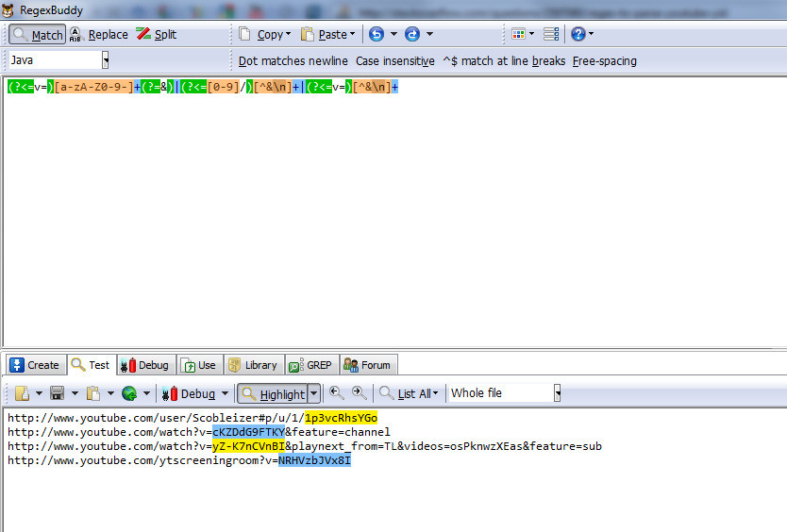Click the preferences list icon
Screen dimensions: 787x532
tap(551, 34)
